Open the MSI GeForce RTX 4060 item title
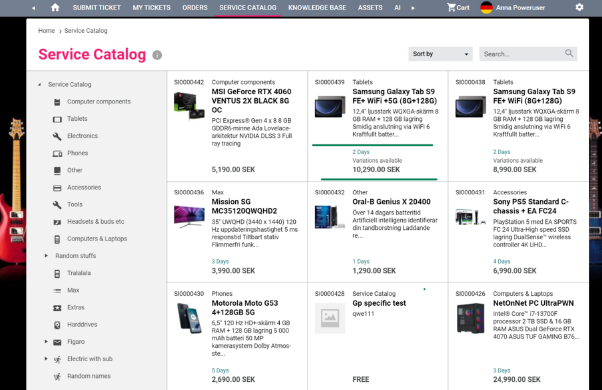The image size is (602, 390). tap(251, 101)
